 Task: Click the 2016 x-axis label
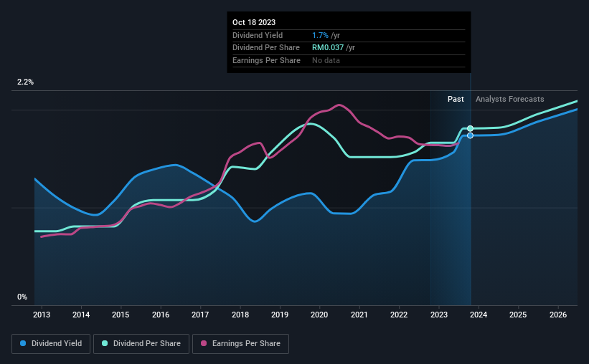(x=161, y=315)
